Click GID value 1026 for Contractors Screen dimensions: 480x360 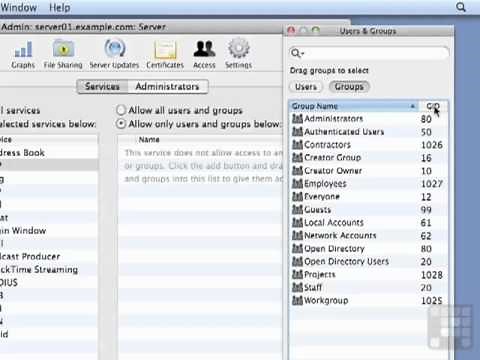(x=432, y=145)
